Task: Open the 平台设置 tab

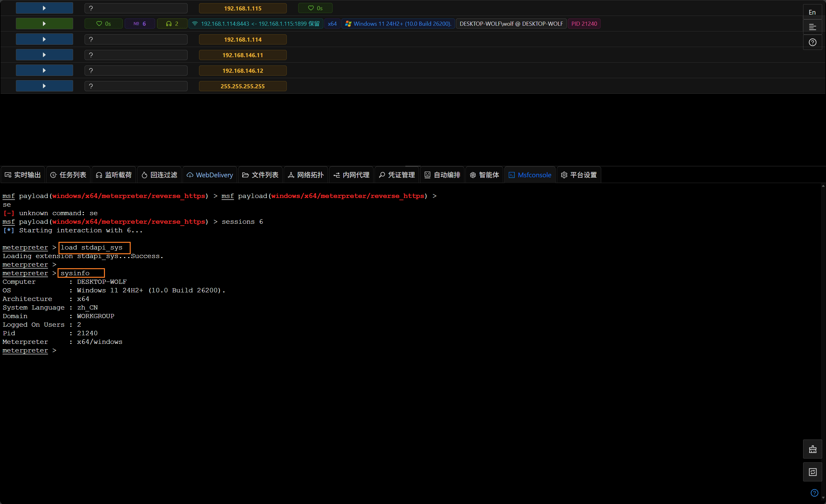Action: tap(579, 175)
